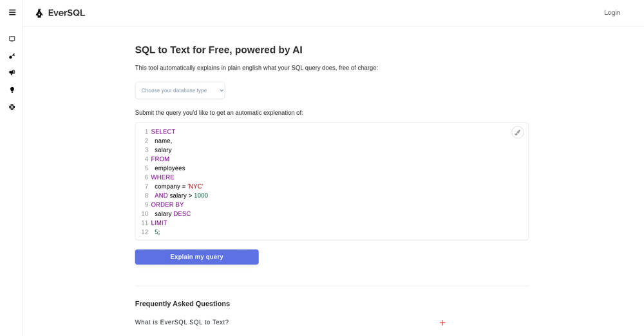Click the lightbulb icon in sidebar

(x=12, y=90)
